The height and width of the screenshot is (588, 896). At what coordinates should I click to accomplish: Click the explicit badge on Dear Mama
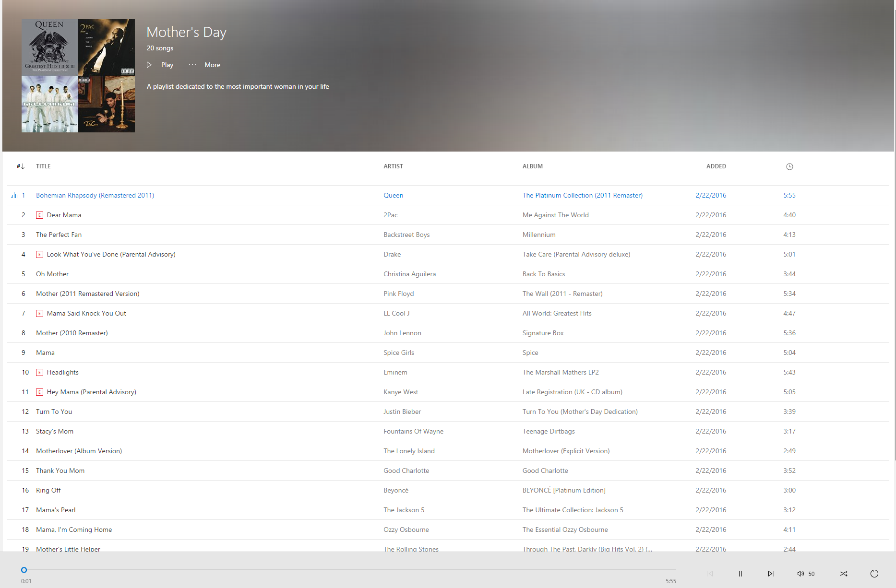tap(40, 215)
